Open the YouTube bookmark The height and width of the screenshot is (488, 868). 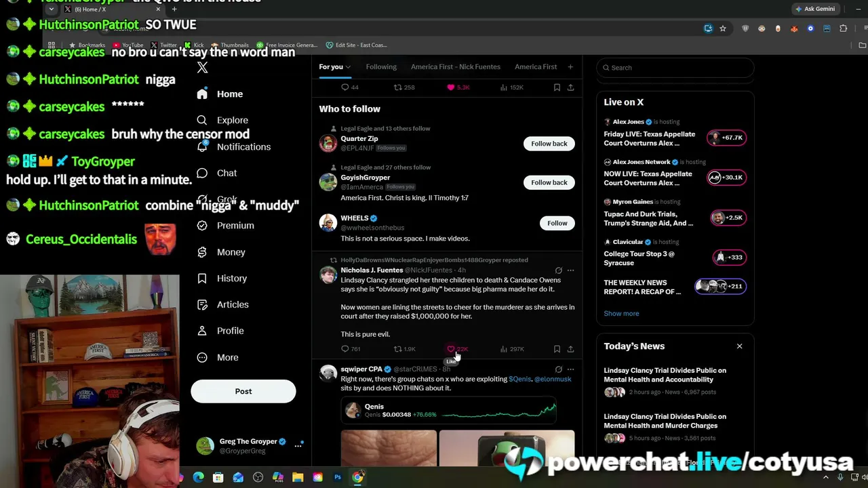pos(127,45)
